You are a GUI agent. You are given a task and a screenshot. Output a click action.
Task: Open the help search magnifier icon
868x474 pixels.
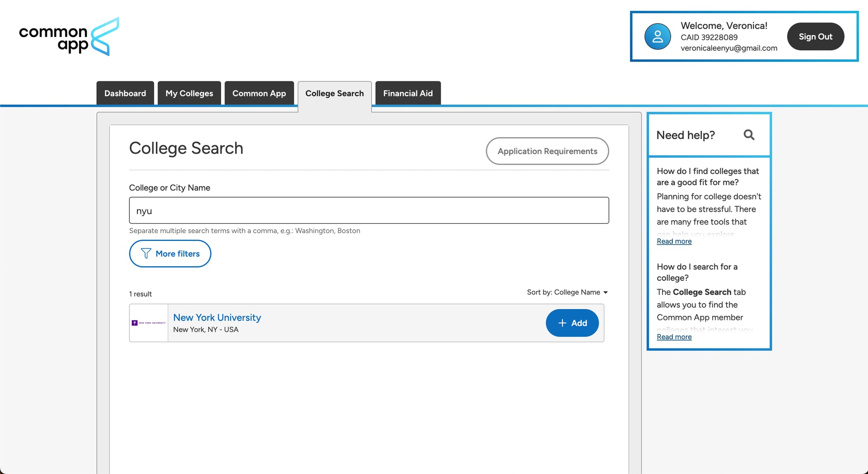pyautogui.click(x=749, y=135)
